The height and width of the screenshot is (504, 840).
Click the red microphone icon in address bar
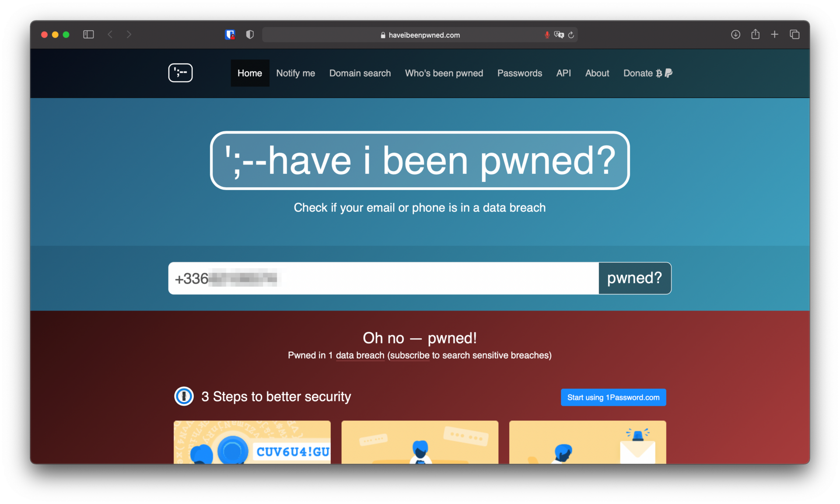pyautogui.click(x=547, y=35)
